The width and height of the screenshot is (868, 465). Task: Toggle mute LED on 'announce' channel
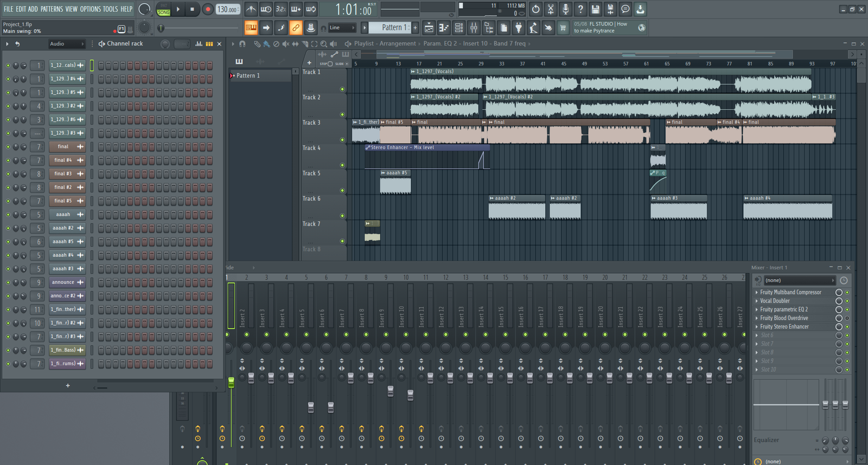[x=8, y=282]
